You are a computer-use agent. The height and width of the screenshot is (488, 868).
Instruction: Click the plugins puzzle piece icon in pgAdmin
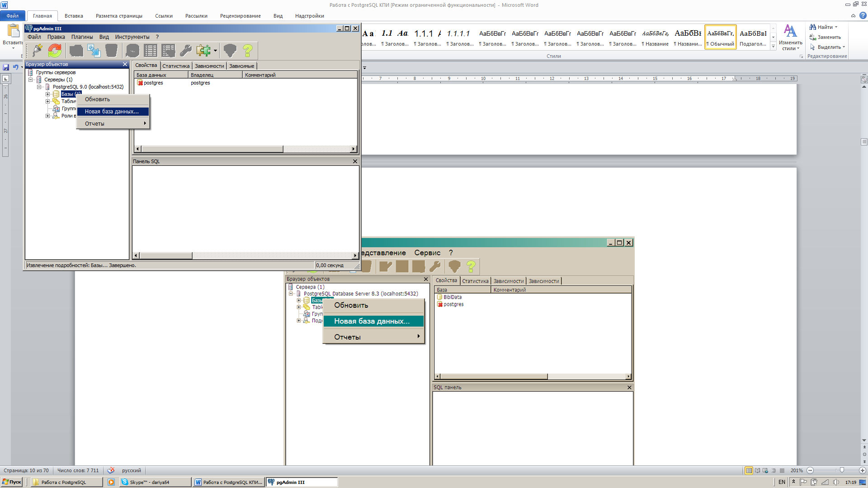point(203,51)
